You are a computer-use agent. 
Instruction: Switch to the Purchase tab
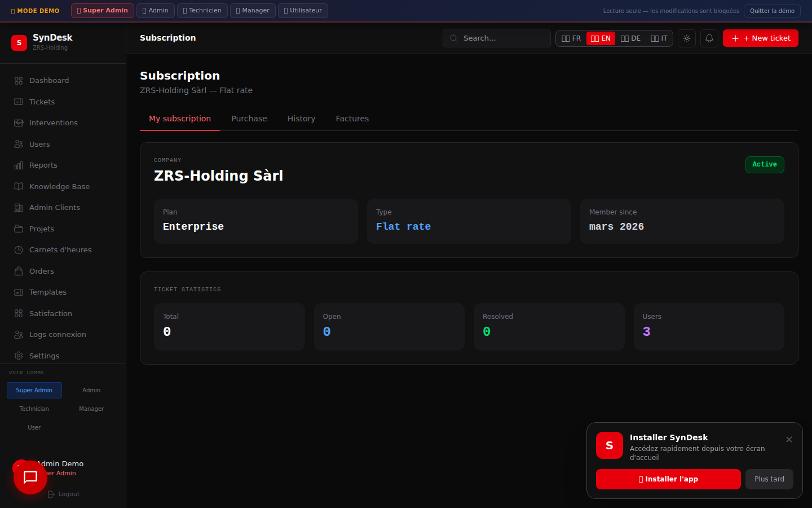[249, 119]
